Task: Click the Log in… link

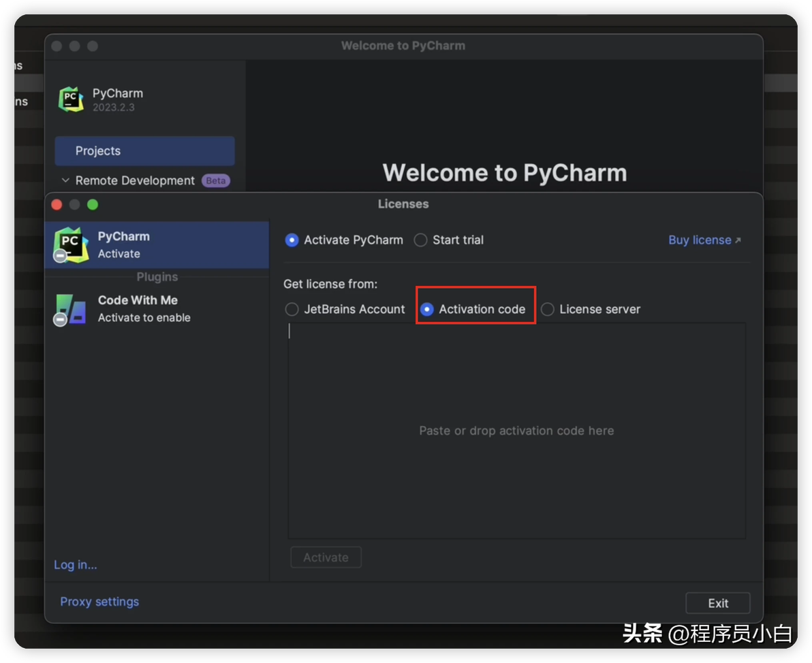Action: [x=76, y=565]
